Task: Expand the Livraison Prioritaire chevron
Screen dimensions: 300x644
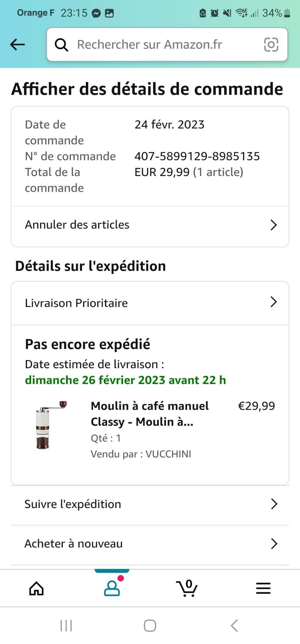Action: tap(274, 302)
